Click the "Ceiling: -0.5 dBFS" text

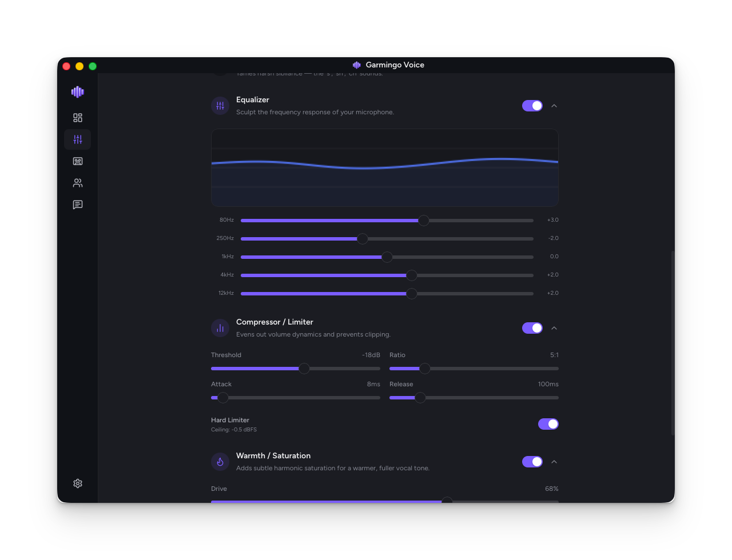(234, 430)
